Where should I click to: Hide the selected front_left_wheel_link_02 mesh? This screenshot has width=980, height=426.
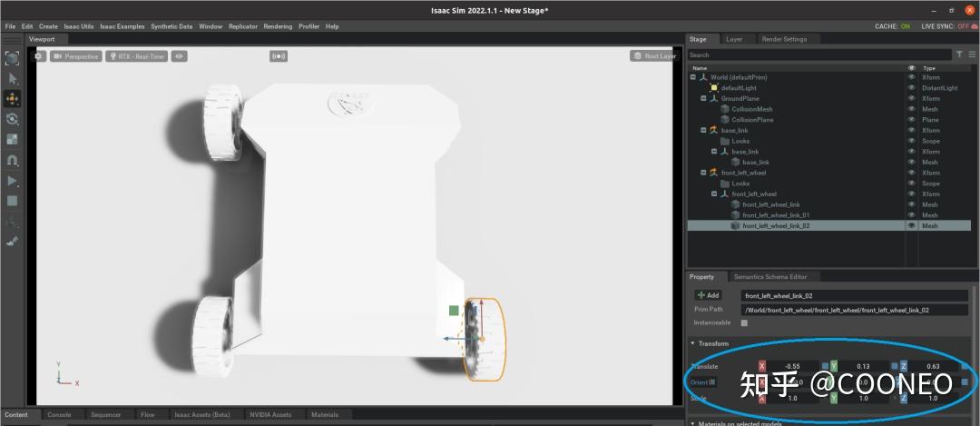coord(912,226)
